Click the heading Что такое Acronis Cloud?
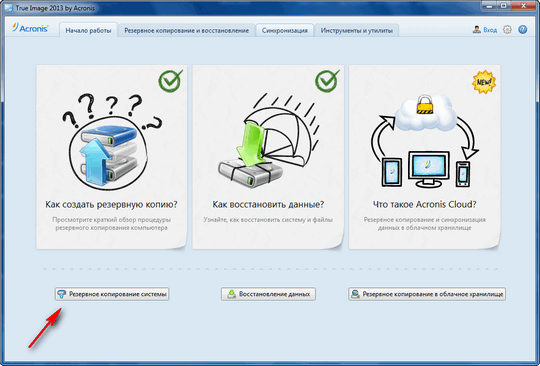Viewport: 540px width, 366px height. [x=425, y=205]
